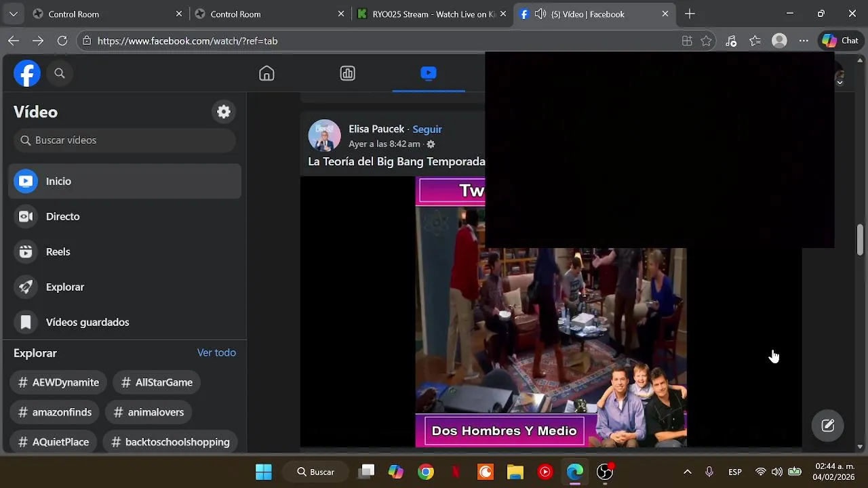This screenshot has height=488, width=868.
Task: Open Google Chrome from taskbar
Action: [x=426, y=472]
